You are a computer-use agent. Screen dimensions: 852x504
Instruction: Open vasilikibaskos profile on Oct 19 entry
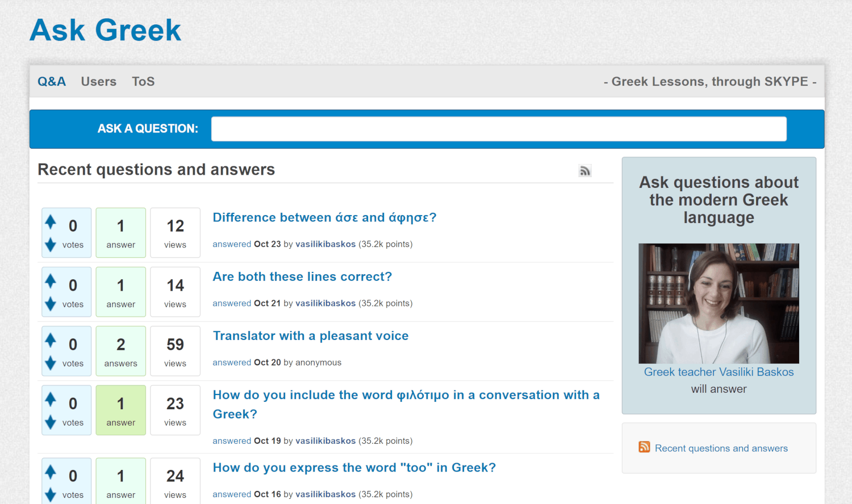(x=325, y=441)
